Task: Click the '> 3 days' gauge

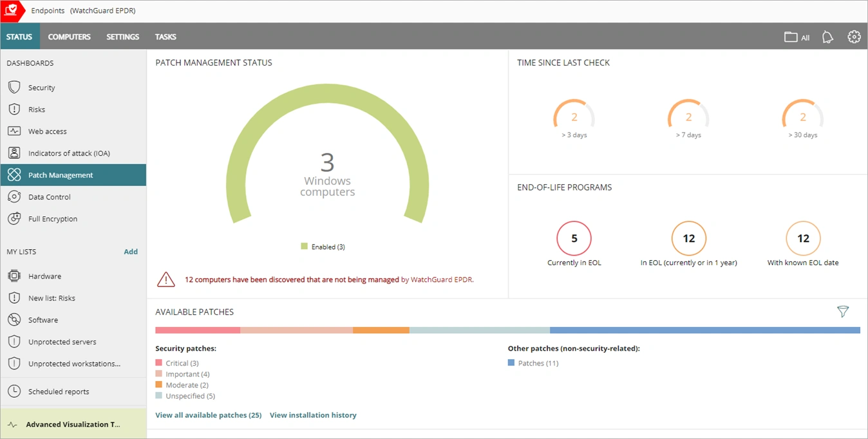Action: click(574, 118)
